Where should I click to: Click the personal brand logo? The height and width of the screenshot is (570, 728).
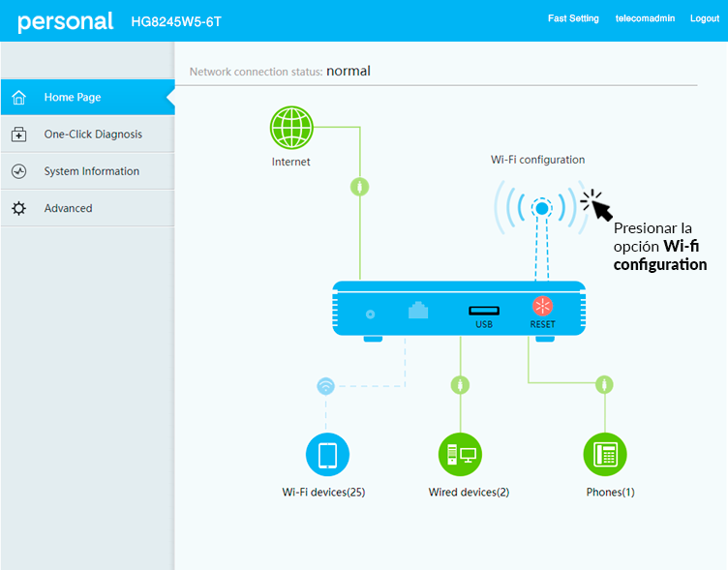[65, 21]
